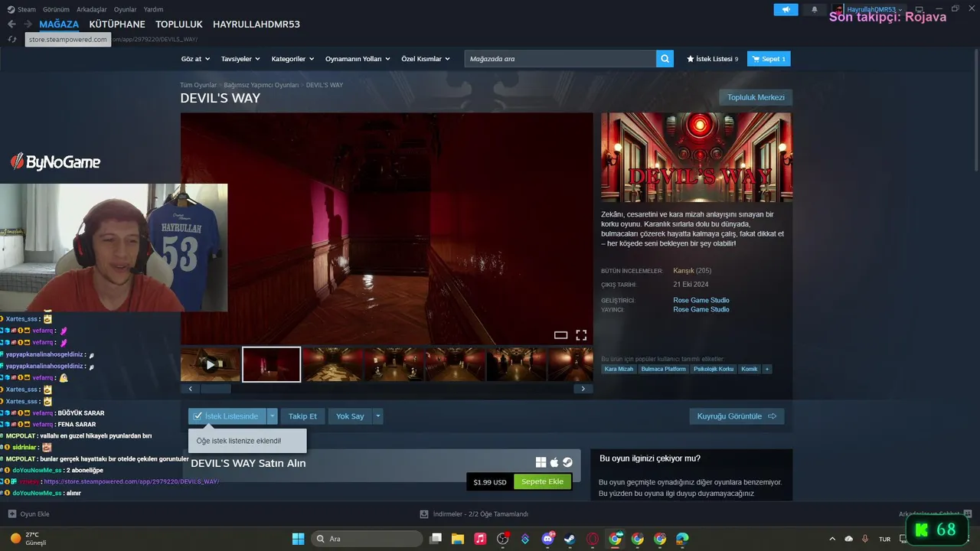Expand the Göz at dropdown
Viewport: 980px width, 551px height.
coord(194,59)
